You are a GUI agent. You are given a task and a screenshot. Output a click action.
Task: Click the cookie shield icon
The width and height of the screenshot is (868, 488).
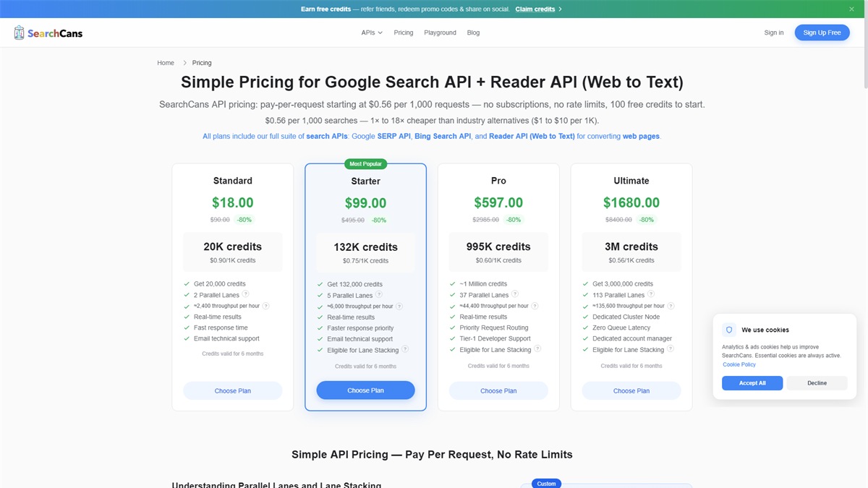[x=729, y=330]
